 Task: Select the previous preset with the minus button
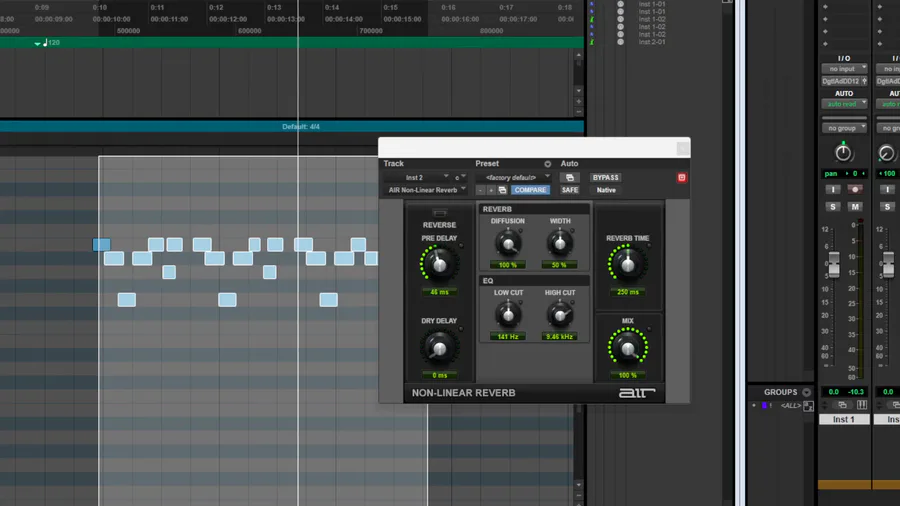(481, 190)
